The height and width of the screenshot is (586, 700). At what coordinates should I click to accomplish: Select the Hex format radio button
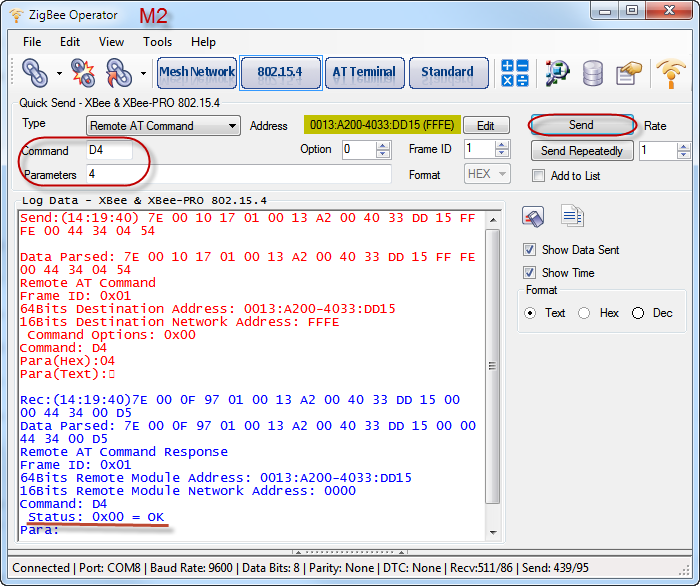(584, 313)
